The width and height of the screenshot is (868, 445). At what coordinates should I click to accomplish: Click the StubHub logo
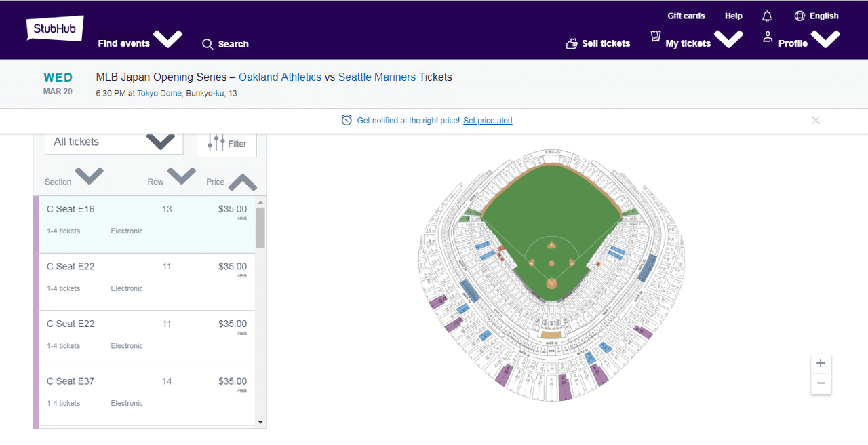(54, 28)
